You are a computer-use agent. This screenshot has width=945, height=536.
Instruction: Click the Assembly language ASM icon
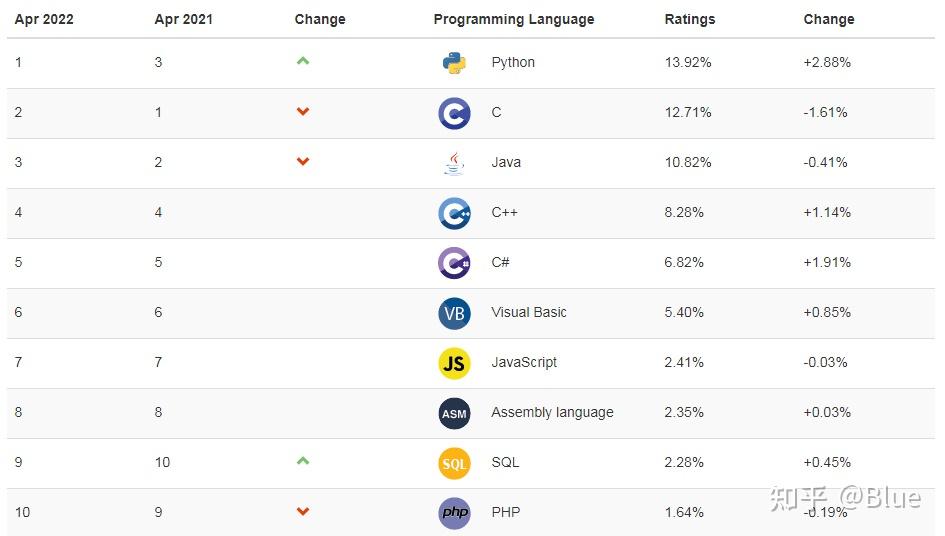pyautogui.click(x=454, y=413)
